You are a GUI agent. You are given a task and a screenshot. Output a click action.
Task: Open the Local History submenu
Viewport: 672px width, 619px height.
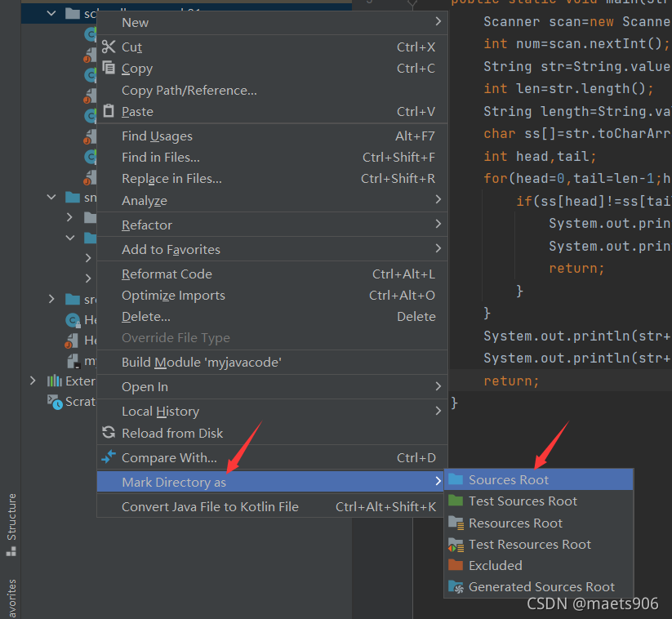[272, 411]
